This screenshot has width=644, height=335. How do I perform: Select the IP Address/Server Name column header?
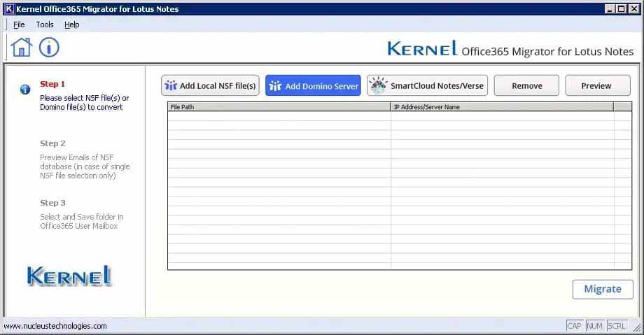[x=502, y=107]
